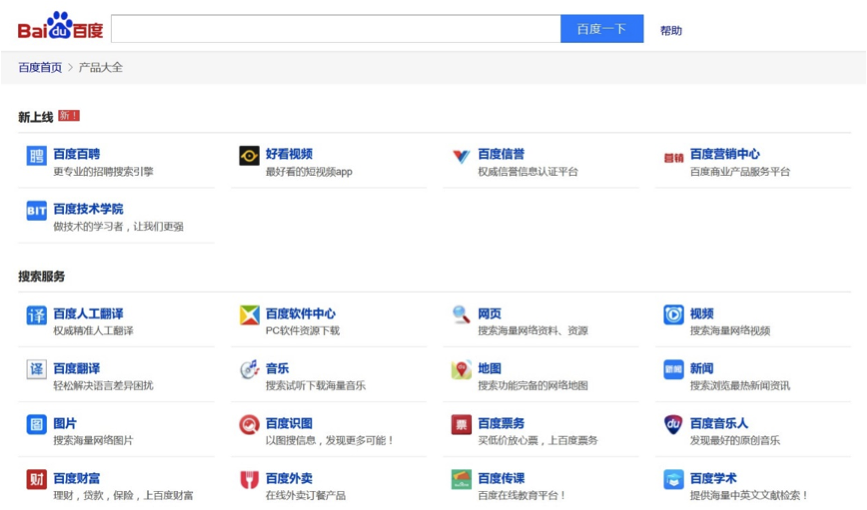This screenshot has height=510, width=867.
Task: Open the 百度软件中心 link
Action: click(x=300, y=314)
